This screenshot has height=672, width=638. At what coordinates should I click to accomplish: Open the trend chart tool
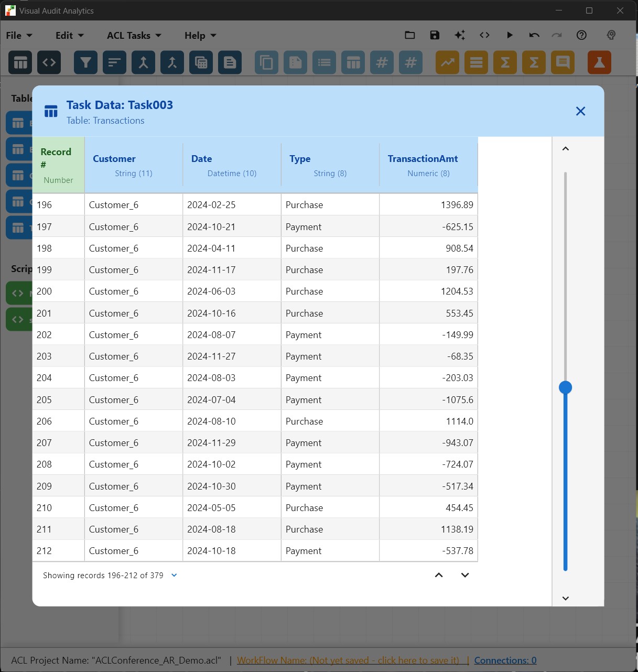tap(447, 62)
